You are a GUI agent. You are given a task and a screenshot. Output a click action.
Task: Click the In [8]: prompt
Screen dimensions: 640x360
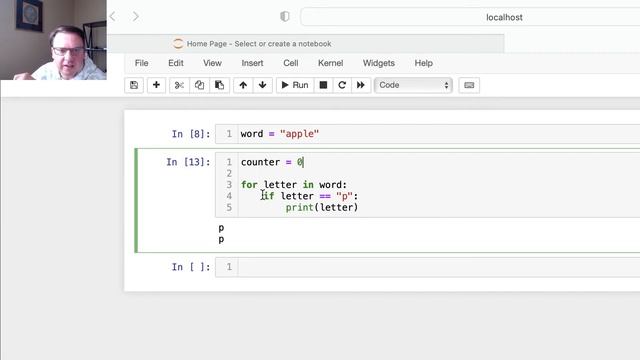coord(191,134)
